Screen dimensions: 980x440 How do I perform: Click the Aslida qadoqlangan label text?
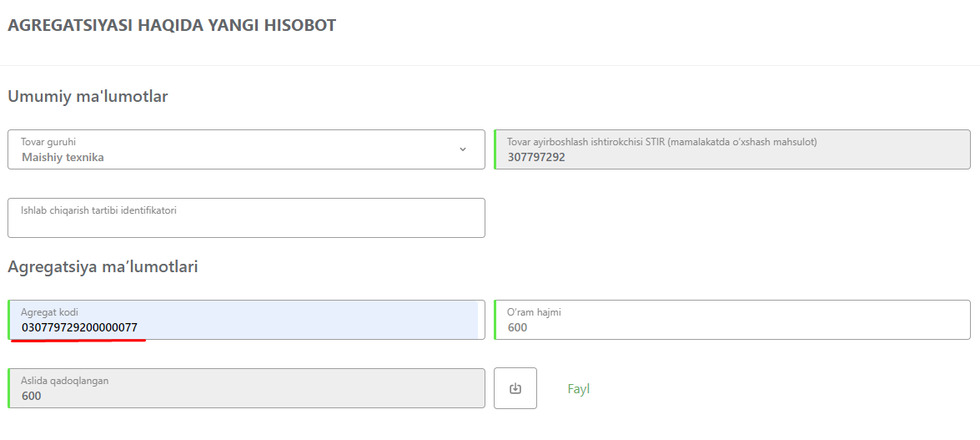pos(64,380)
